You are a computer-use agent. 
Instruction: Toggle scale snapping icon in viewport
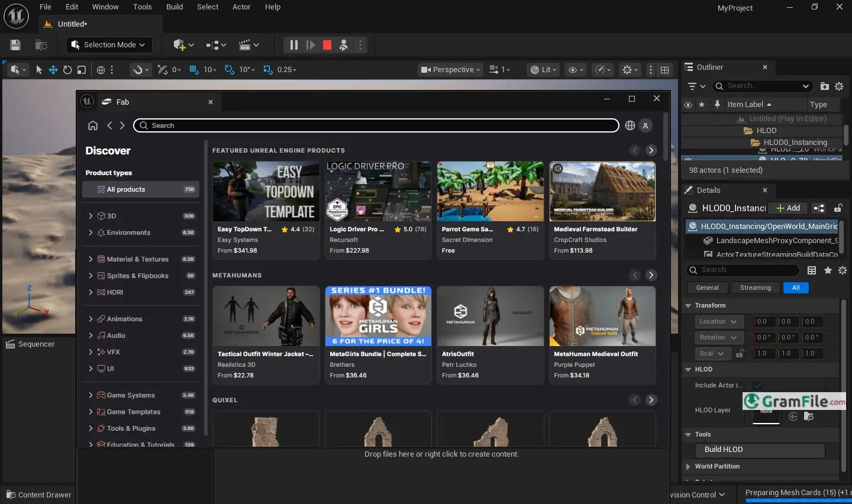[x=267, y=70]
